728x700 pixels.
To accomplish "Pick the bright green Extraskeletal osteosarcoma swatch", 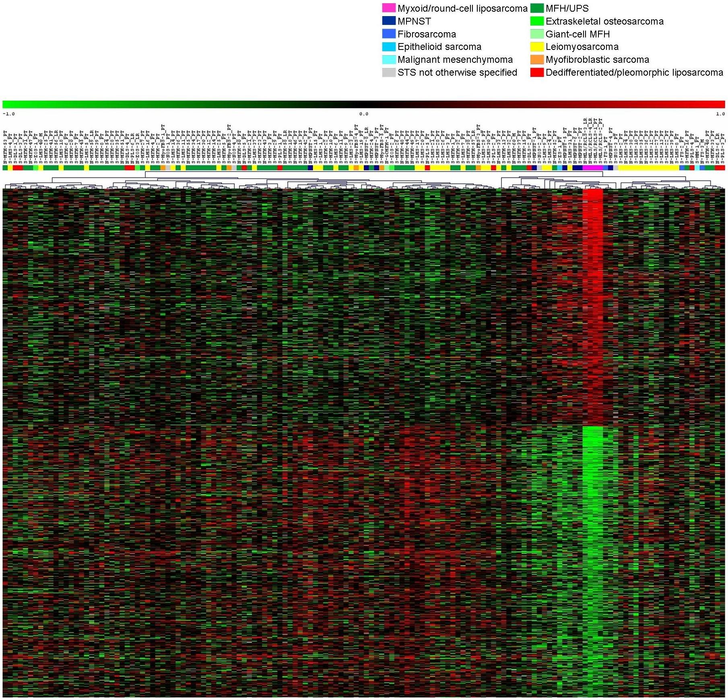I will (x=537, y=21).
